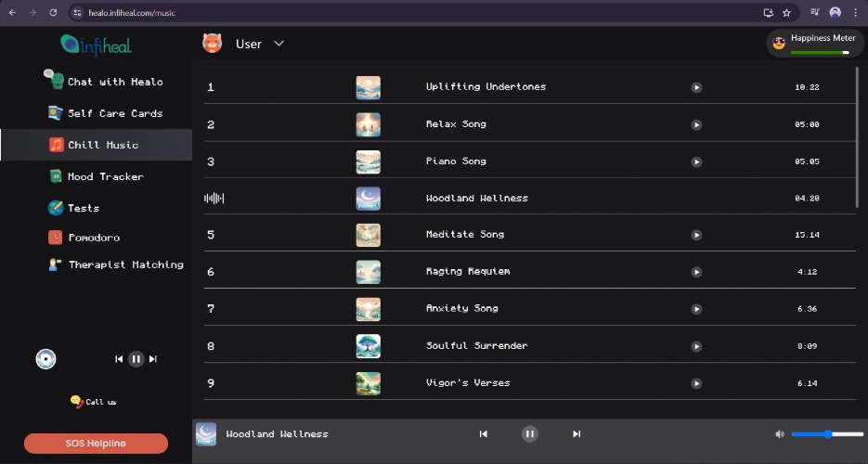
Task: Play Meditate Song track
Action: [x=696, y=235]
